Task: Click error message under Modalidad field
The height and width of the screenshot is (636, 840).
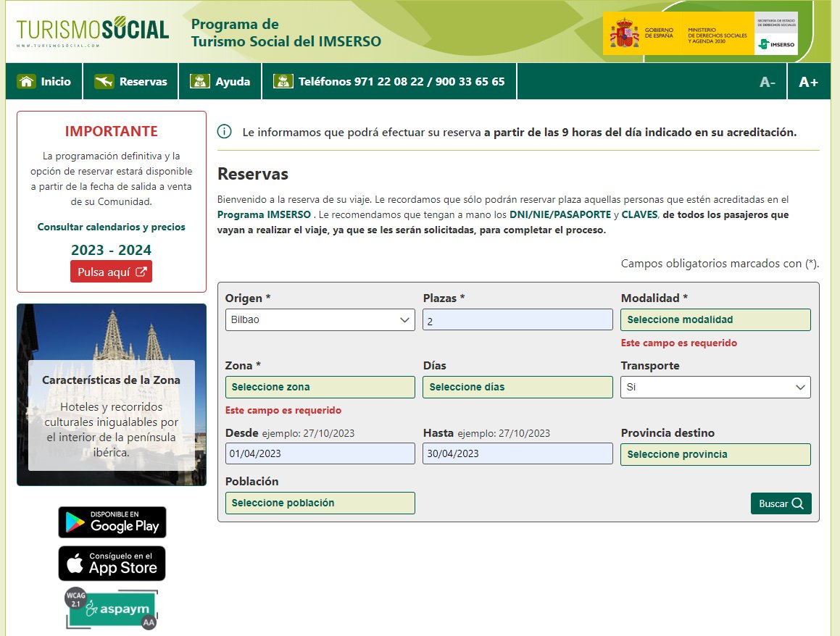Action: click(679, 343)
